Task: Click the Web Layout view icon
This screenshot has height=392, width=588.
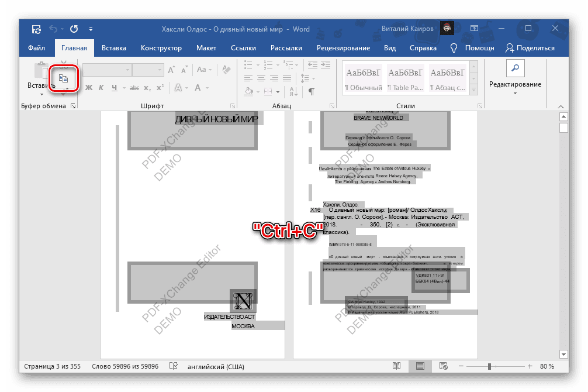Action: [x=443, y=366]
